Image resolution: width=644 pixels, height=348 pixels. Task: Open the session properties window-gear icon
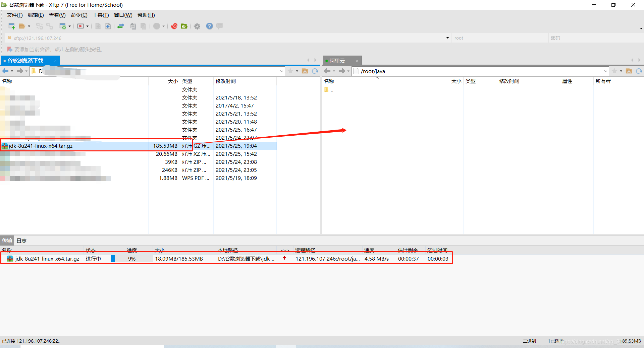63,26
